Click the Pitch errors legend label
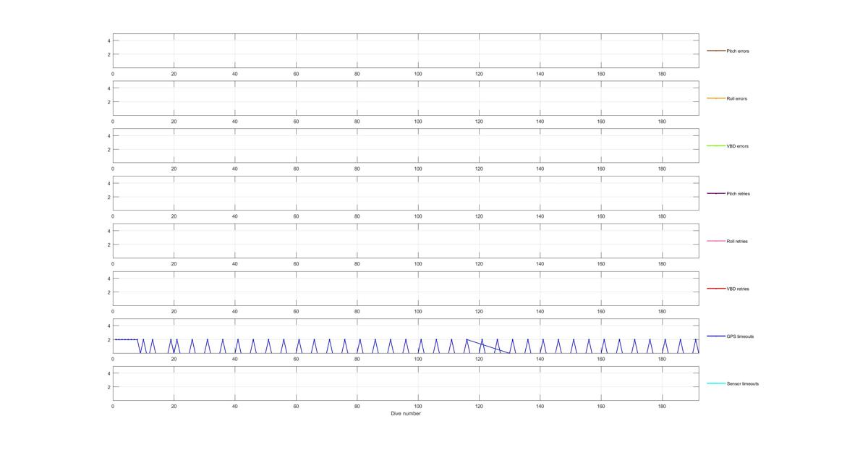The width and height of the screenshot is (868, 450). coord(738,51)
